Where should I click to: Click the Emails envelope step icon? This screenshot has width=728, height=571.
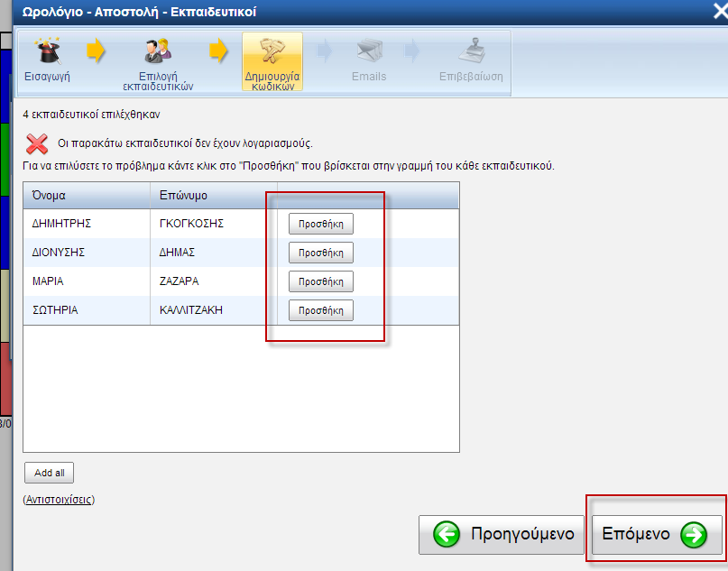click(369, 51)
